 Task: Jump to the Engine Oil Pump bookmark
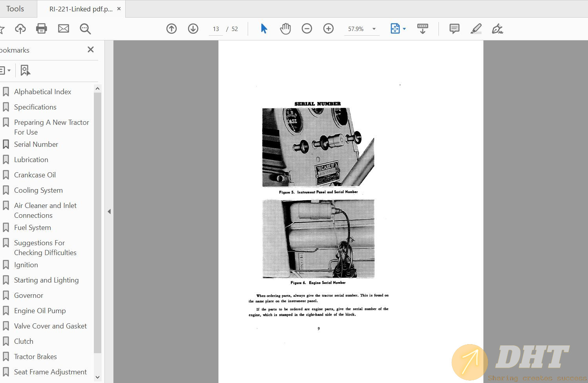40,311
